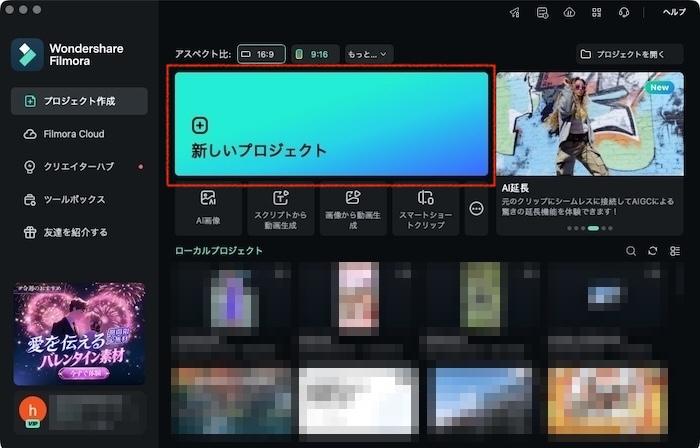Open the ヘルプ menu

674,12
